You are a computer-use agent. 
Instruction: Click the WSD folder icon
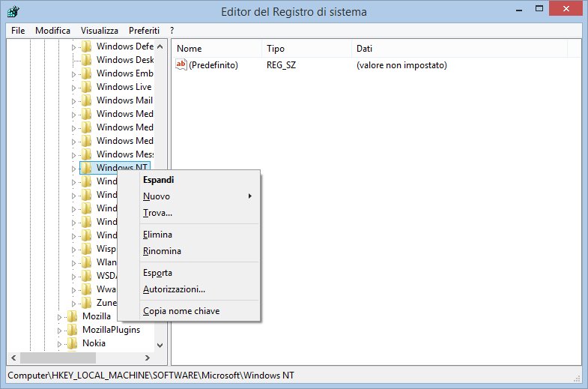coord(87,276)
